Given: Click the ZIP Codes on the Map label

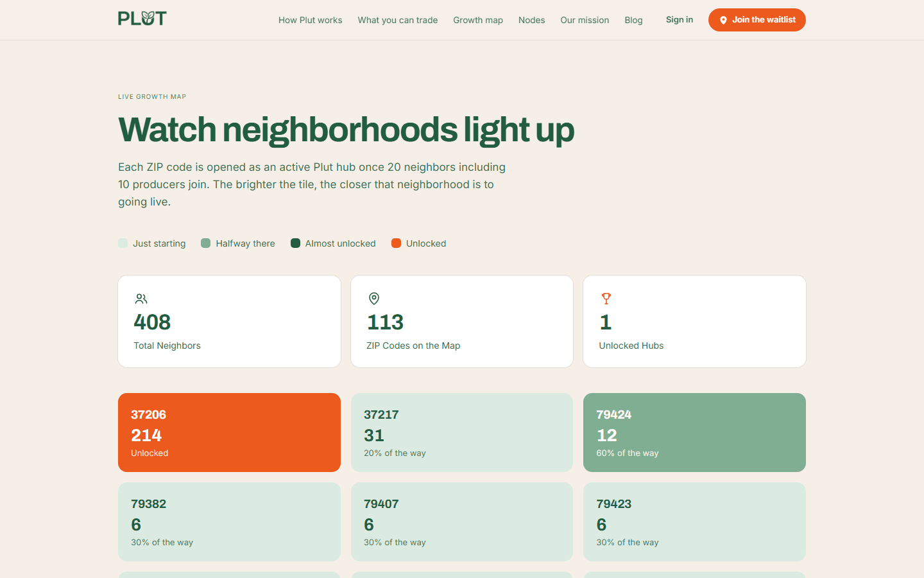Looking at the screenshot, I should click(413, 346).
